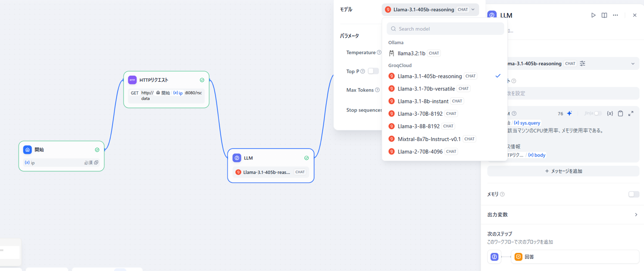Open the 回答 next step block
This screenshot has height=271, width=644.
pyautogui.click(x=575, y=257)
